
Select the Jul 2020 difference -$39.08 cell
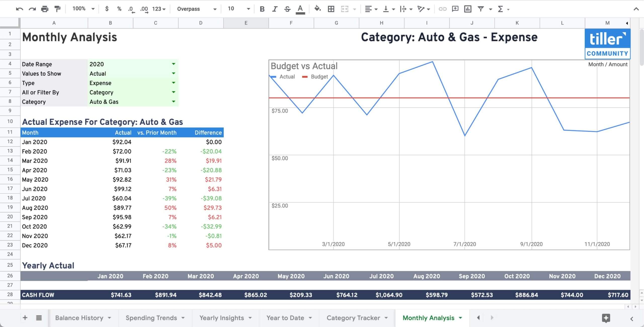tap(201, 198)
